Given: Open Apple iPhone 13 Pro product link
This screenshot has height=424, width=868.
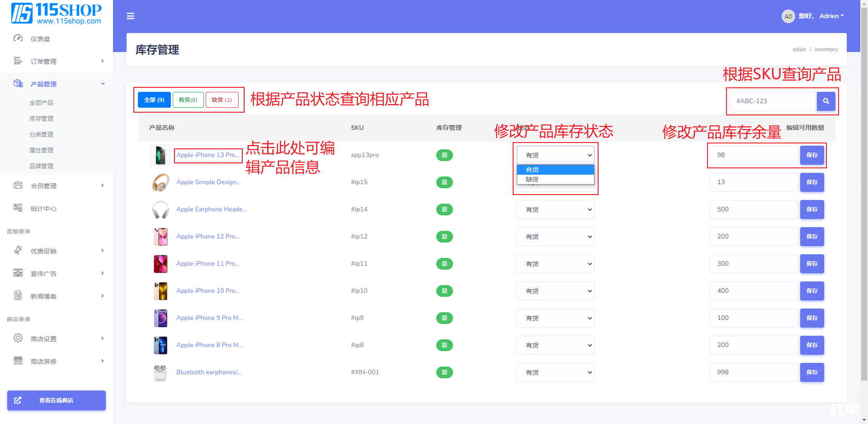Looking at the screenshot, I should click(x=208, y=155).
